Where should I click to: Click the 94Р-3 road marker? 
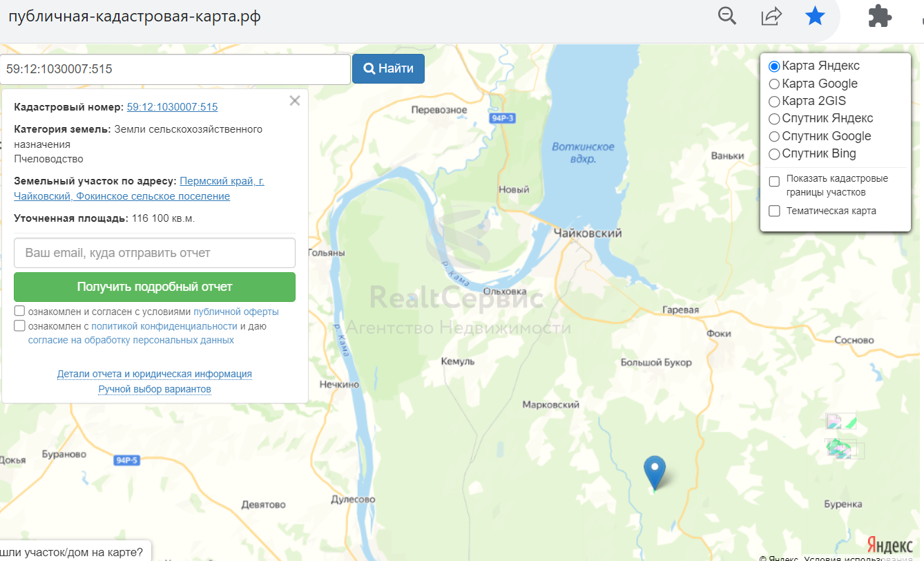[503, 118]
